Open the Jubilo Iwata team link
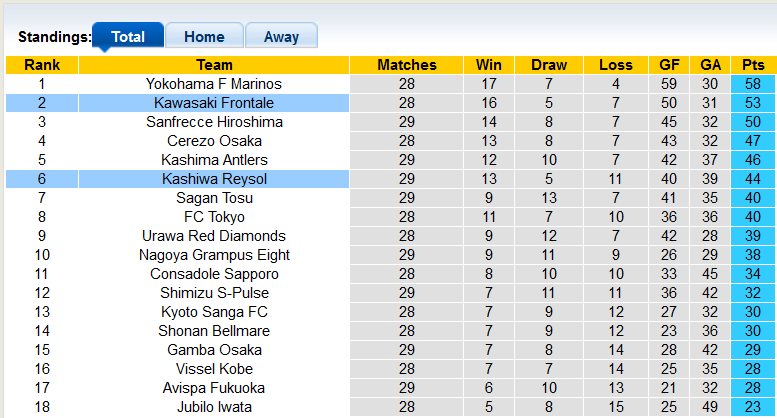777x418 pixels. point(214,407)
